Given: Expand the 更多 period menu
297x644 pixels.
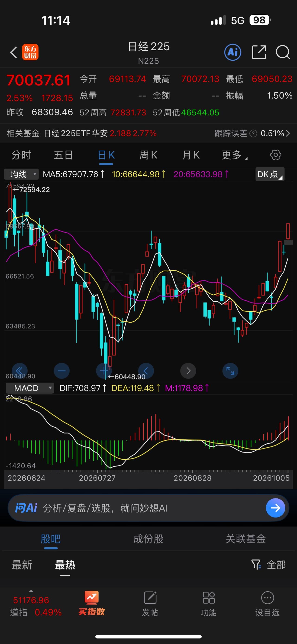Looking at the screenshot, I should [x=234, y=155].
